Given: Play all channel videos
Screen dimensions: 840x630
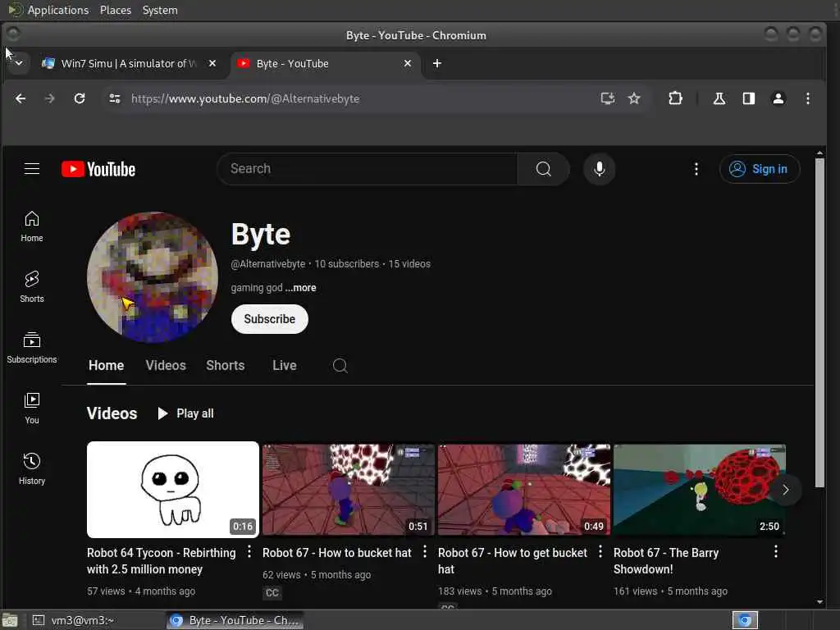Looking at the screenshot, I should (185, 413).
